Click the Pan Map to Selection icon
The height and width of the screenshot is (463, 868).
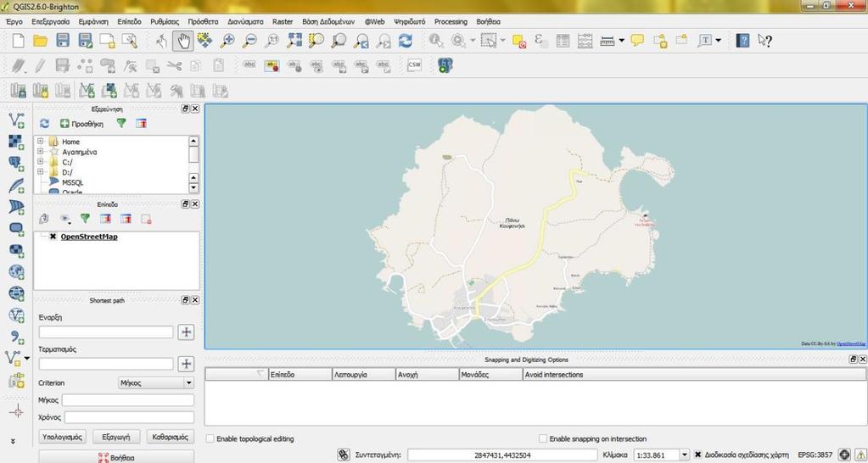[x=204, y=41]
